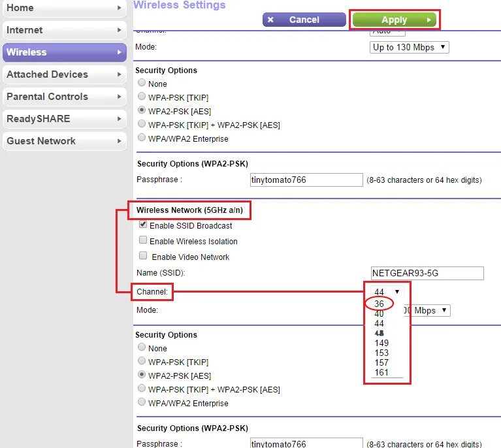Choose channel 161 from the list
The height and width of the screenshot is (448, 501).
(381, 373)
